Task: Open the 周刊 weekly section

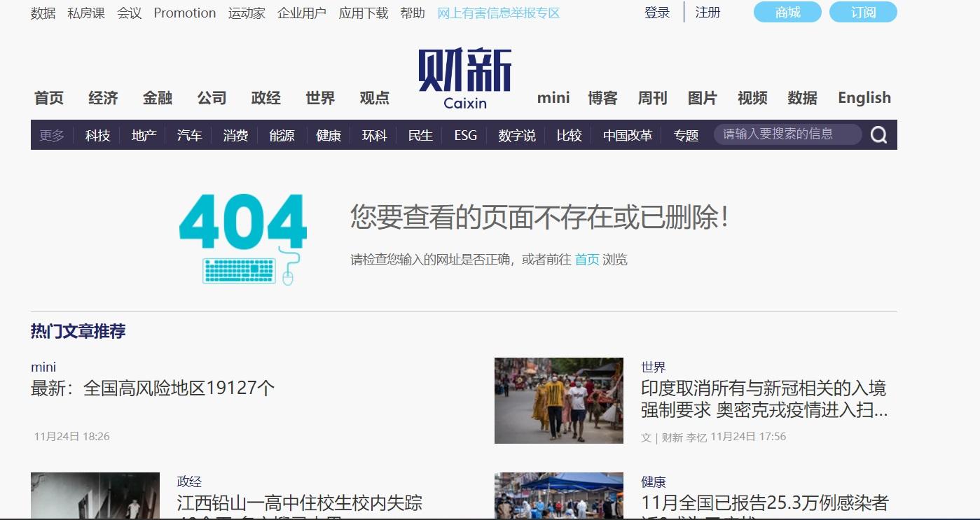Action: 652,98
